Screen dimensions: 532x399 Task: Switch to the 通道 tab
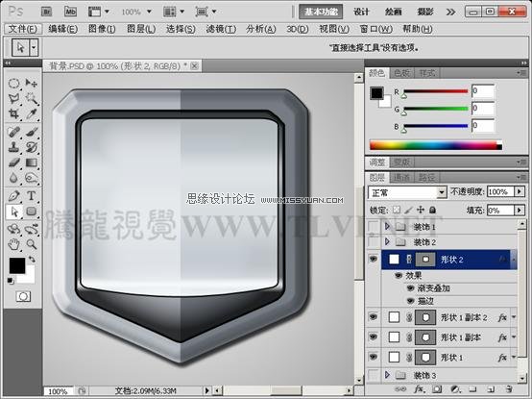point(401,177)
